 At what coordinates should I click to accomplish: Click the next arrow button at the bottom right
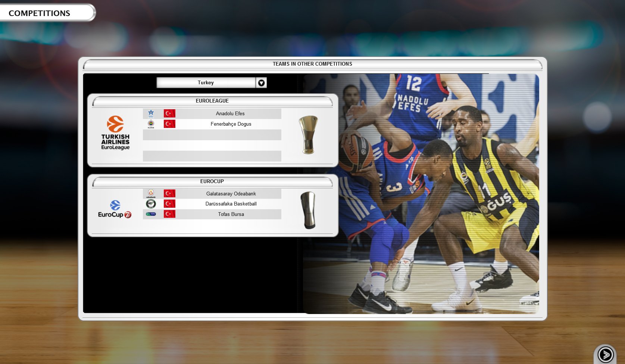point(605,354)
